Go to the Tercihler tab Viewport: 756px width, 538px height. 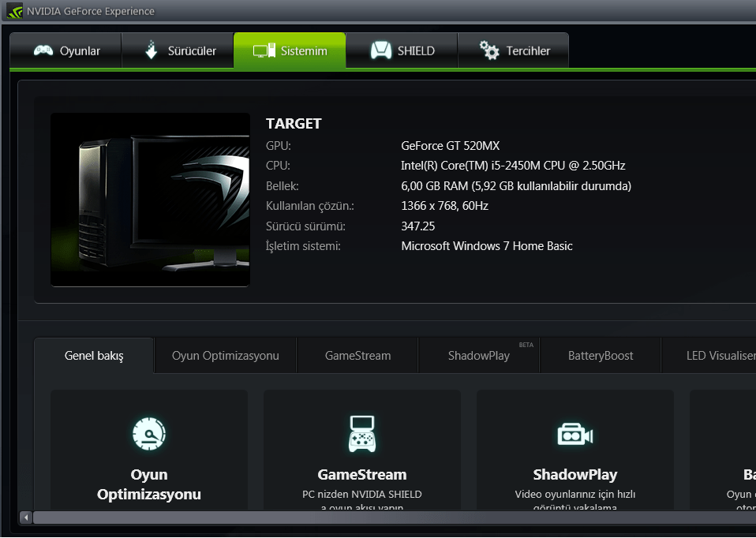click(513, 50)
